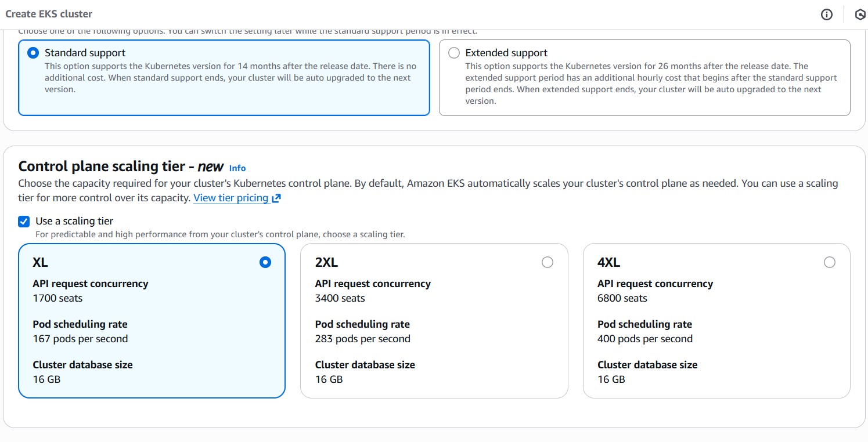Click the info circle icon in header
This screenshot has width=868, height=442.
pyautogui.click(x=827, y=15)
